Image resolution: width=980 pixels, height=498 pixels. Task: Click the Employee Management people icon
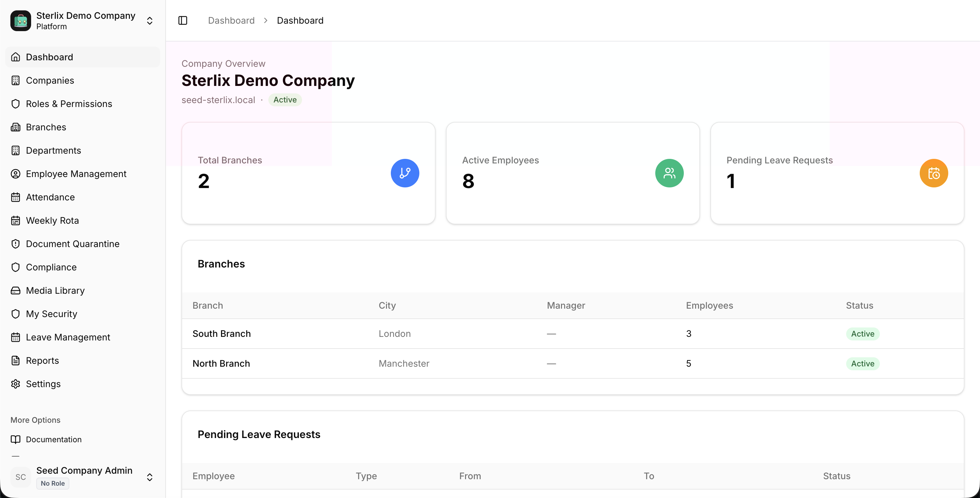(x=16, y=173)
